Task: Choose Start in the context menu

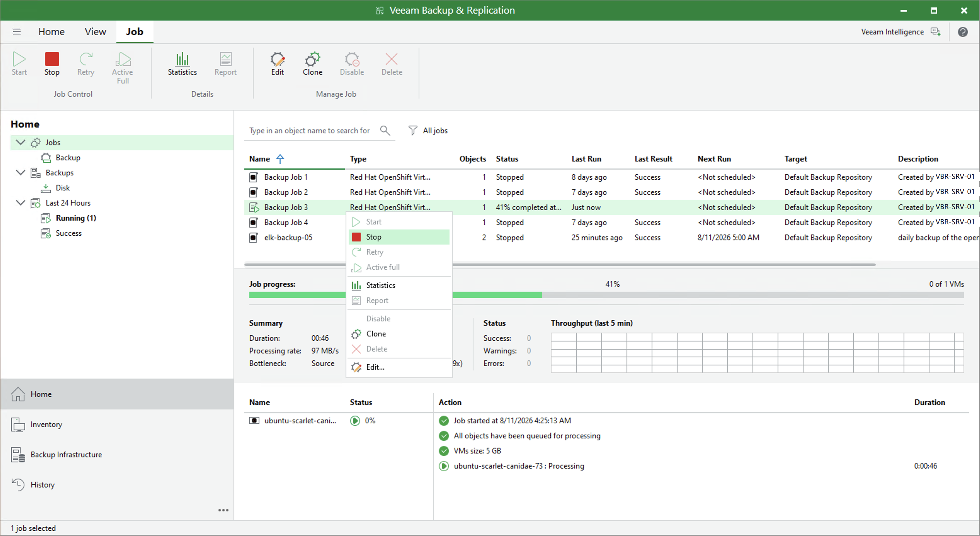Action: click(x=399, y=222)
